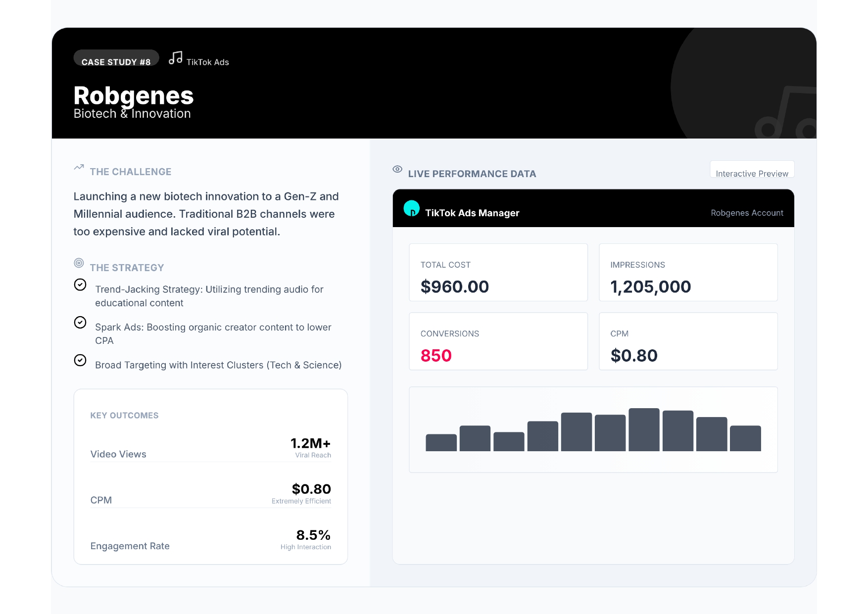868x614 pixels.
Task: Click the KEY OUTCOMES heading
Action: point(124,416)
